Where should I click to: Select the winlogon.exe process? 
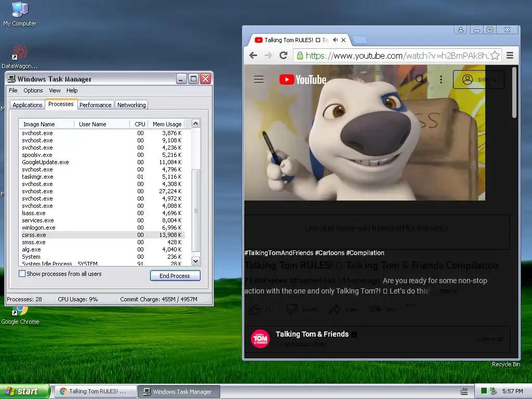102,228
